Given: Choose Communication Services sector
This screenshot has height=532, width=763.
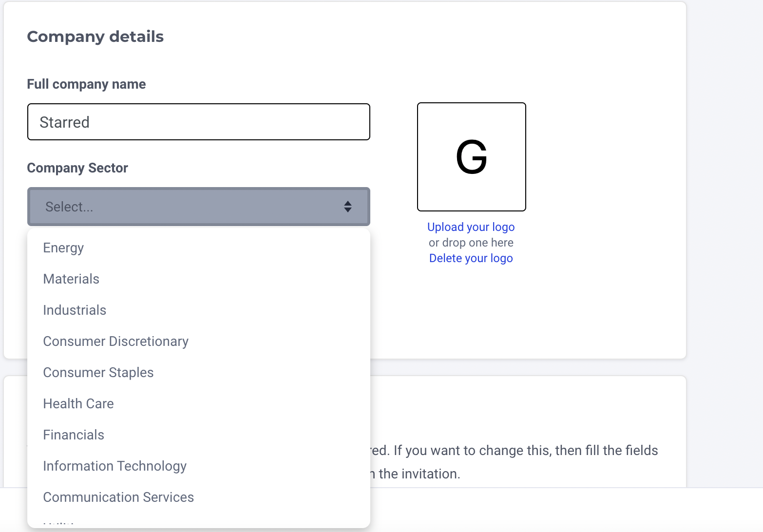Looking at the screenshot, I should (199, 497).
